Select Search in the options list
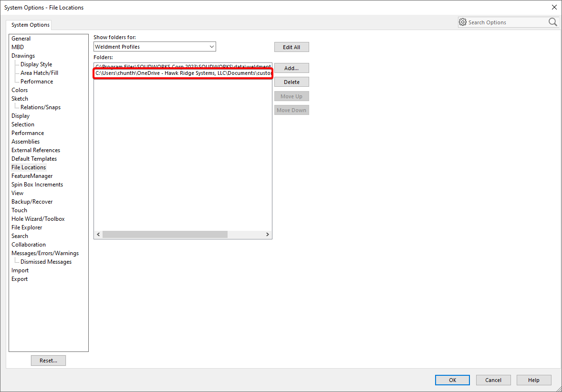 (x=20, y=237)
